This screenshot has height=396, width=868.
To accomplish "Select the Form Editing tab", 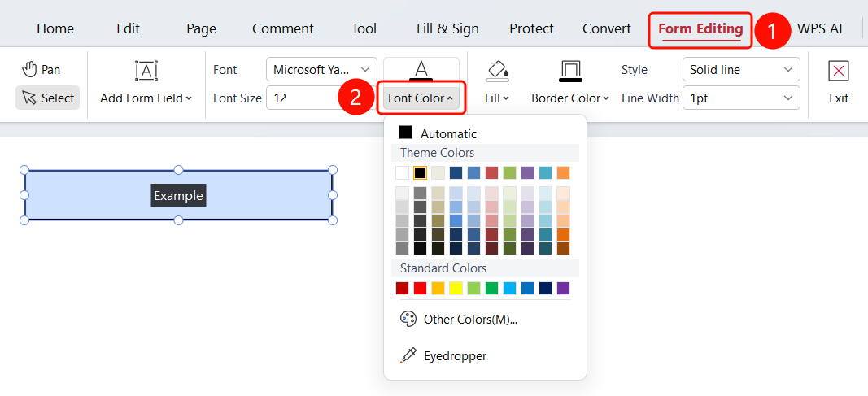I will (x=700, y=28).
